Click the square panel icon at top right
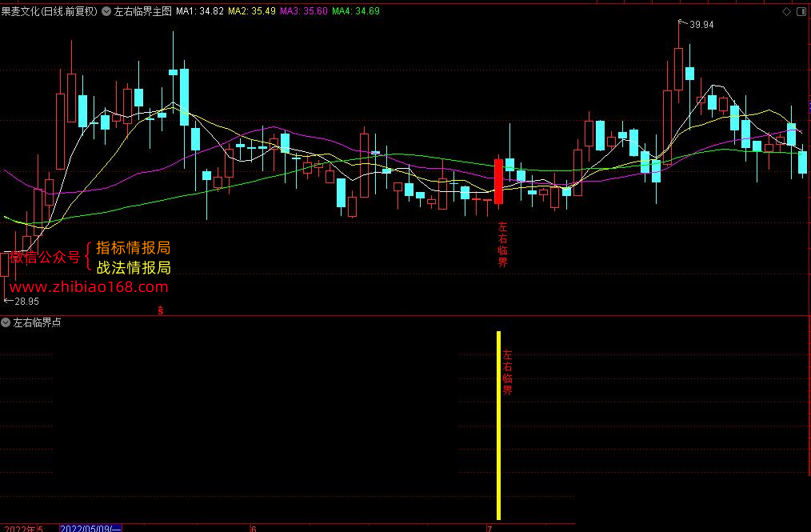The height and width of the screenshot is (532, 811). pyautogui.click(x=801, y=11)
